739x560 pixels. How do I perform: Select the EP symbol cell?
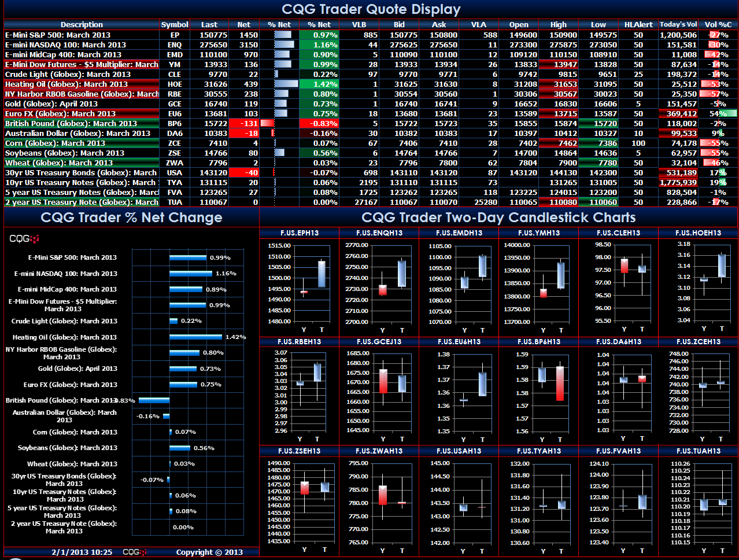175,35
